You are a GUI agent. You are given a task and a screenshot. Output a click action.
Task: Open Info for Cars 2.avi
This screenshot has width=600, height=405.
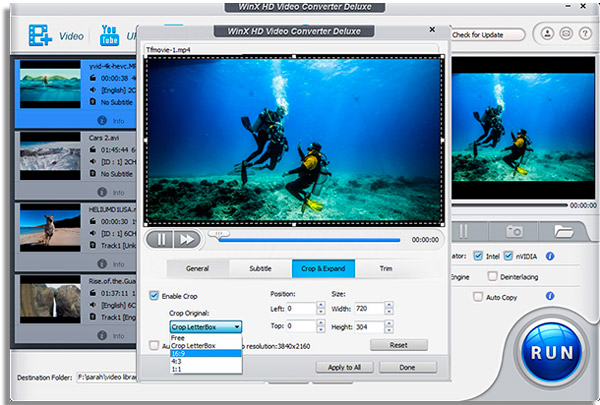click(x=102, y=192)
